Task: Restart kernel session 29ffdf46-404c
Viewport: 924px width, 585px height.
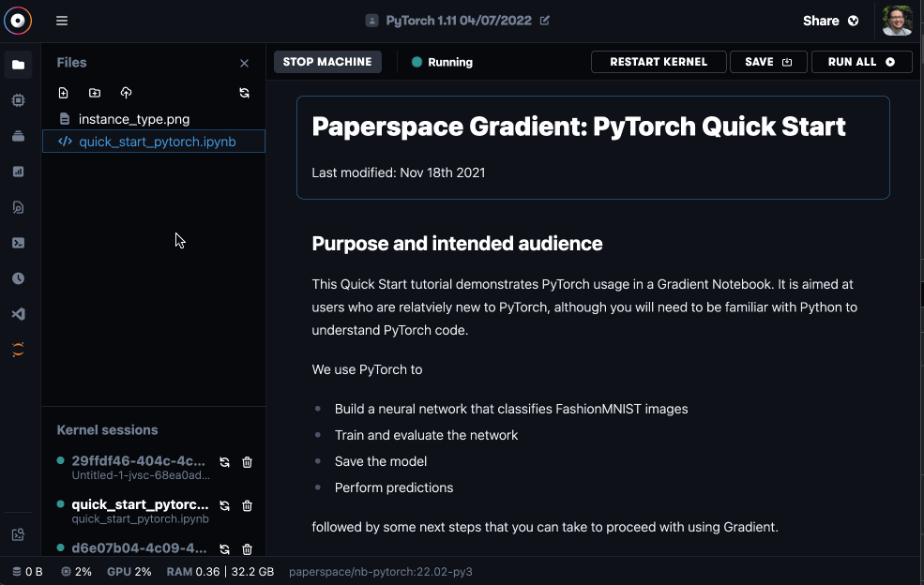Action: click(224, 462)
